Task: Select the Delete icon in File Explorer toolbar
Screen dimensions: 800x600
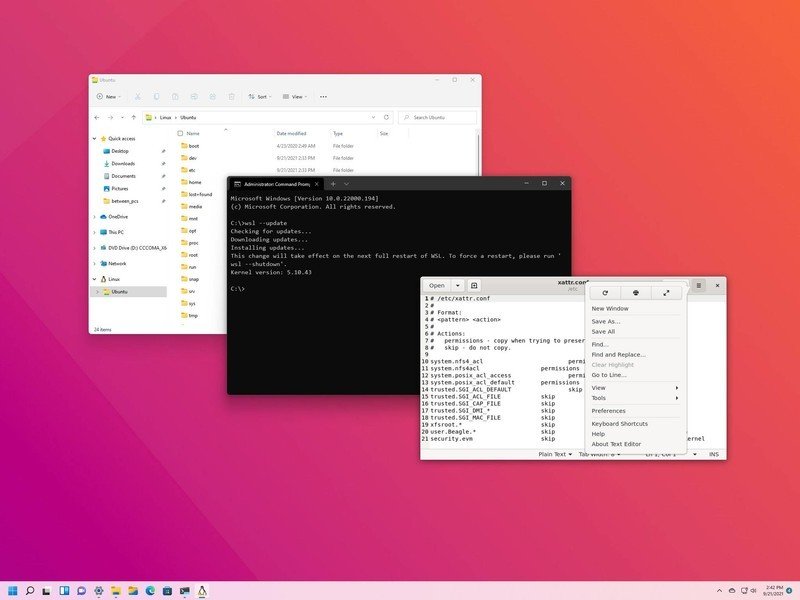Action: [x=232, y=96]
